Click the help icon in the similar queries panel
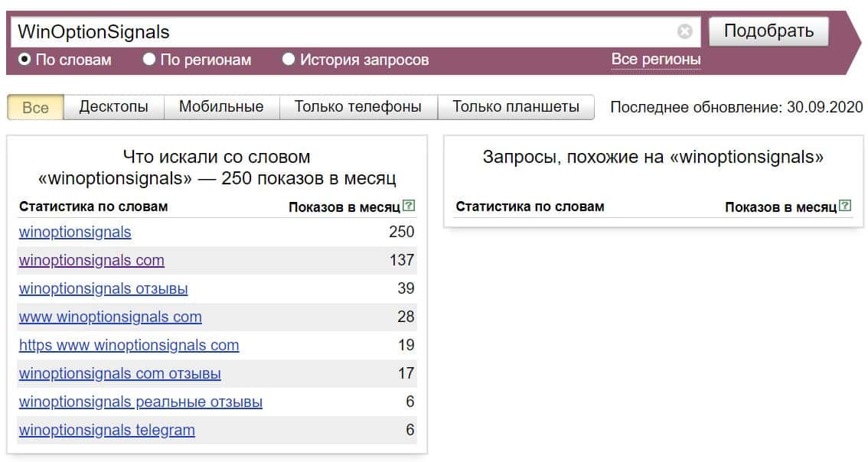Image resolution: width=868 pixels, height=462 pixels. click(x=845, y=205)
